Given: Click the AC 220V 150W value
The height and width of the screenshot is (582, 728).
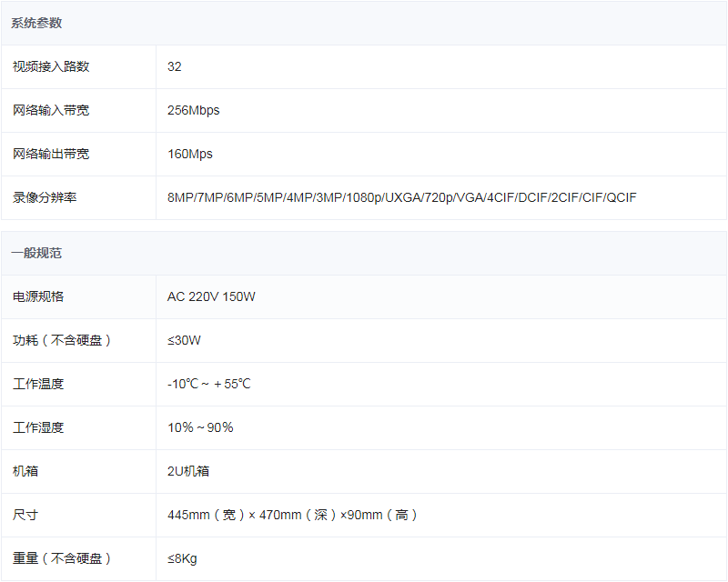Looking at the screenshot, I should point(211,296).
